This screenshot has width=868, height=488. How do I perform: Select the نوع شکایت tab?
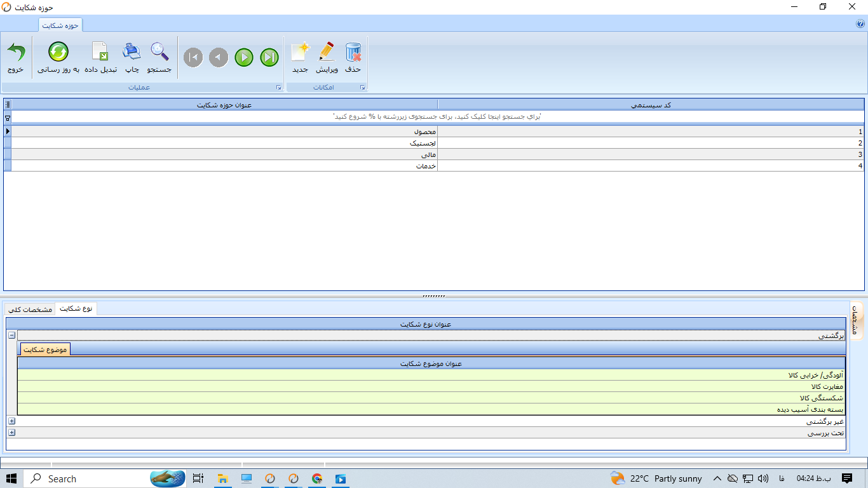click(76, 308)
